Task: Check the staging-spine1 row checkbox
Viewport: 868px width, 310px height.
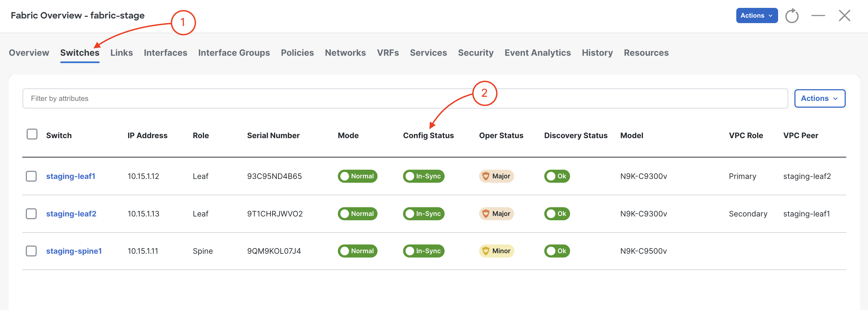Action: (x=31, y=251)
